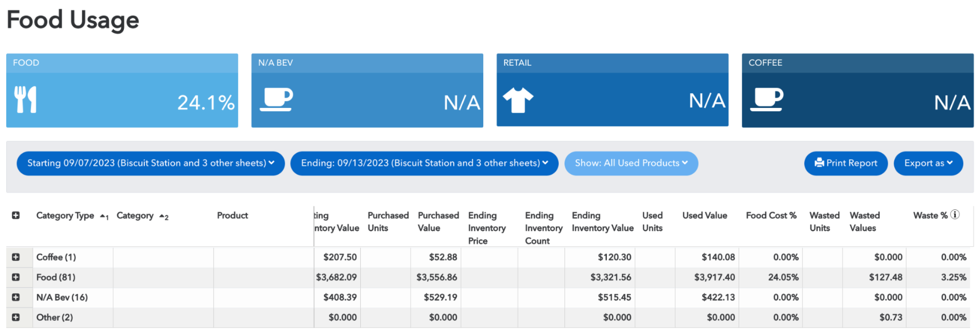Sort by the Used Value column
Screen dimensions: 980x332
pyautogui.click(x=705, y=216)
